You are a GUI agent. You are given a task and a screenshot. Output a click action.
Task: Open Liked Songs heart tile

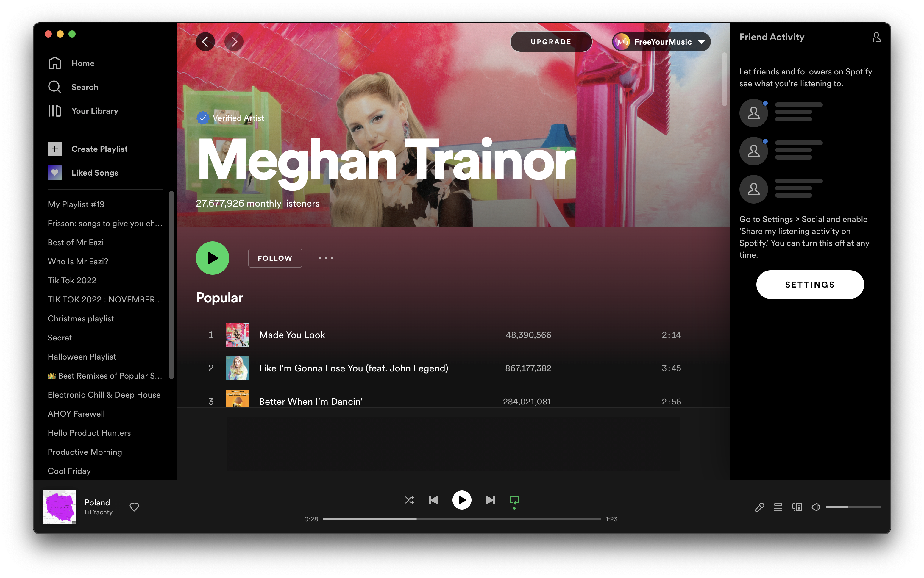pyautogui.click(x=55, y=173)
